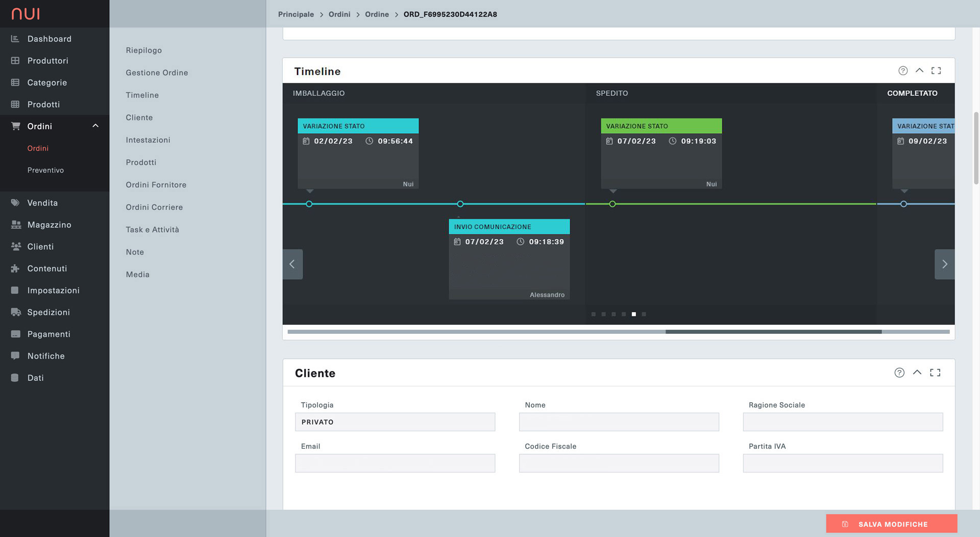
Task: Click the Cliente help question-mark icon
Action: (899, 373)
